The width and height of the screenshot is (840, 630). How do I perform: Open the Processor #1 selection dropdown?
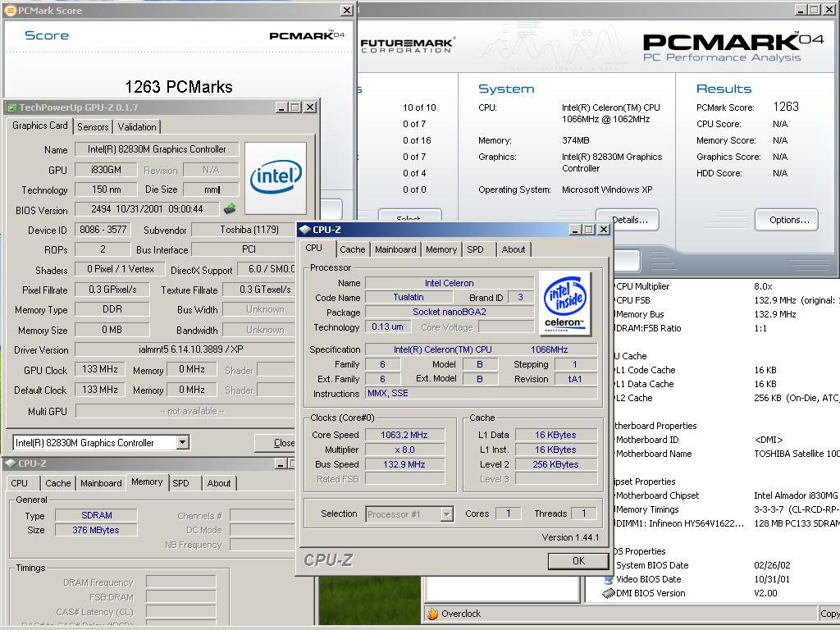(447, 514)
